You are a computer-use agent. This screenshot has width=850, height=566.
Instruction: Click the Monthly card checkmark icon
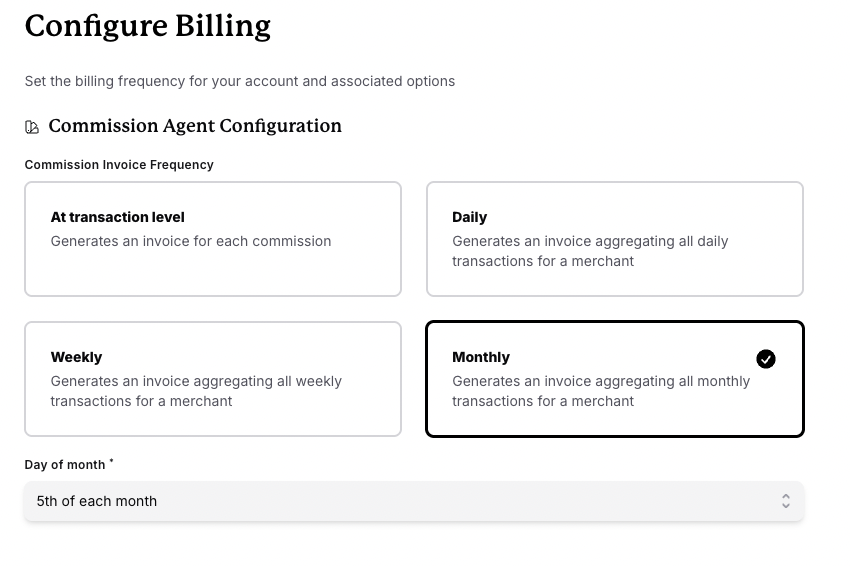click(x=765, y=359)
